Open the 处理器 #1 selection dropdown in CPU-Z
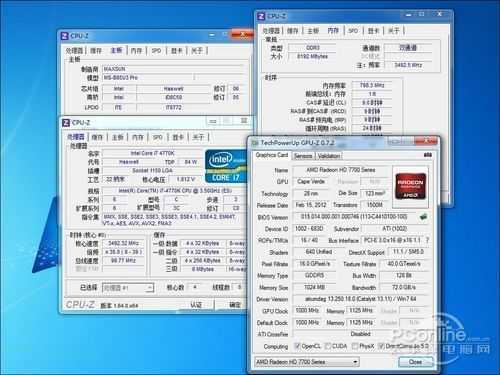This screenshot has height=375, width=500. tap(128, 288)
